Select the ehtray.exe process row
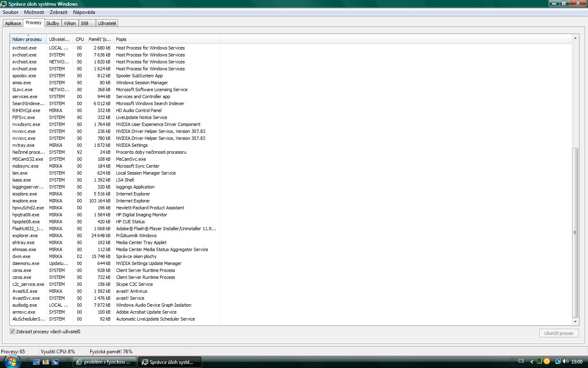Screen dimensions: 588x368 click(x=114, y=242)
